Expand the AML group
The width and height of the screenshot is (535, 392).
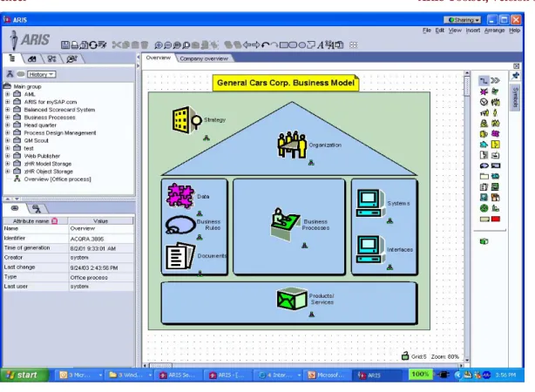[8, 94]
